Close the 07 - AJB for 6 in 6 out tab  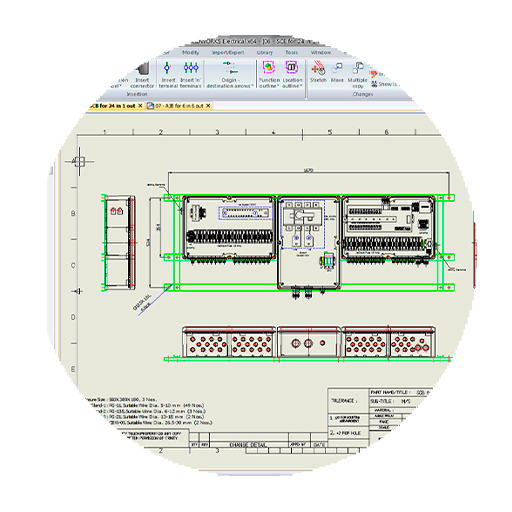[x=208, y=106]
